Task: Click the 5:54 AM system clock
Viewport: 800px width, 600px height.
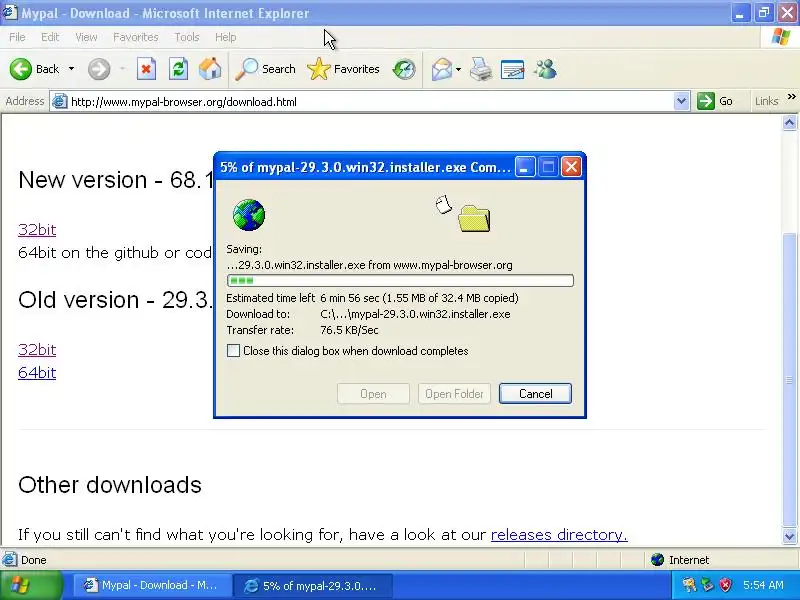Action: pos(763,585)
